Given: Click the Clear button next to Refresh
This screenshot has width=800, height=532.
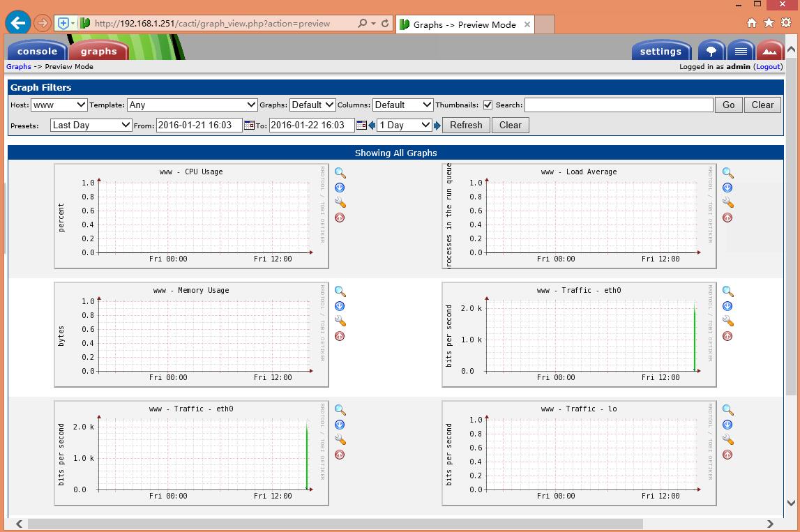Looking at the screenshot, I should pos(511,125).
